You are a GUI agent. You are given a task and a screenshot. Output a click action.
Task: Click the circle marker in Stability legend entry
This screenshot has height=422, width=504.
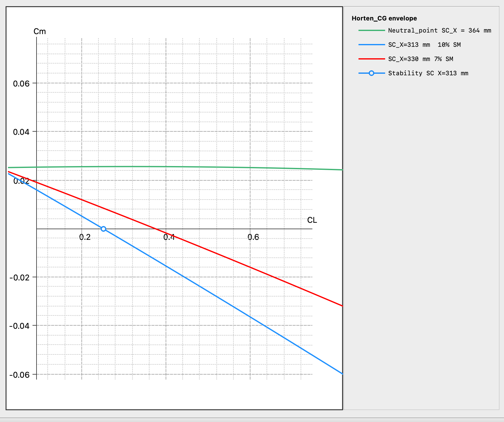point(371,73)
